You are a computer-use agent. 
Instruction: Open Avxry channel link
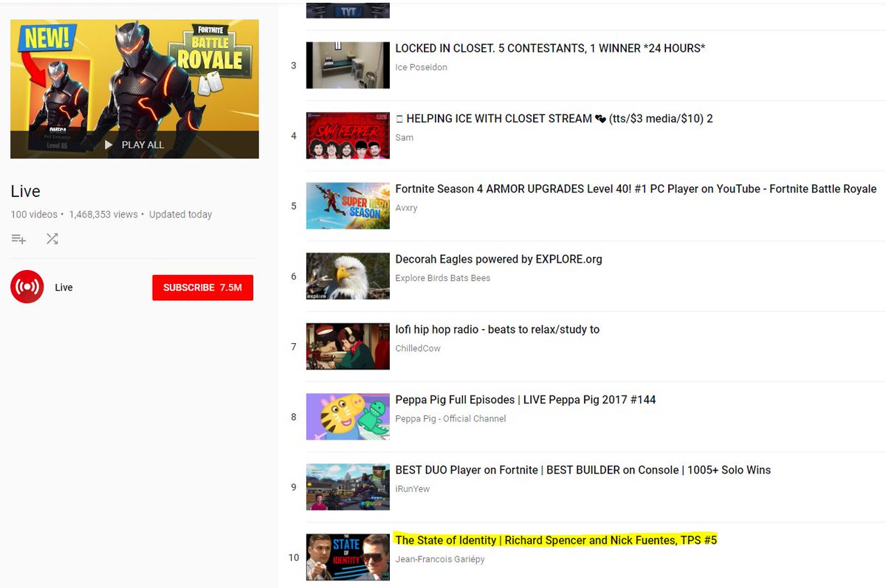pos(406,208)
